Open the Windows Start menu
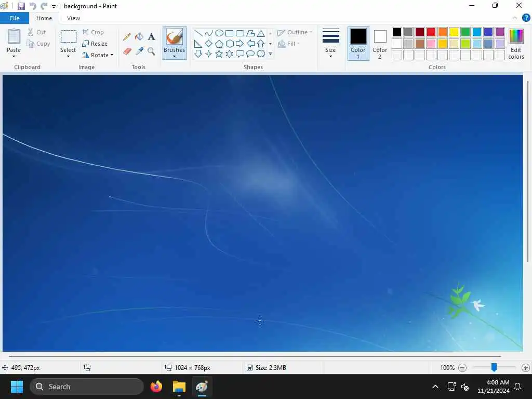This screenshot has width=532, height=399. (17, 387)
